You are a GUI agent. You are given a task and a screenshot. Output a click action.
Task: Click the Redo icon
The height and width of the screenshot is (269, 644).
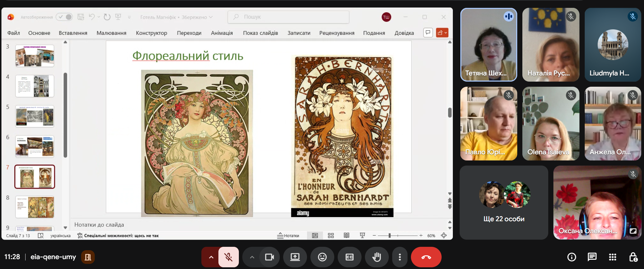[x=107, y=17]
